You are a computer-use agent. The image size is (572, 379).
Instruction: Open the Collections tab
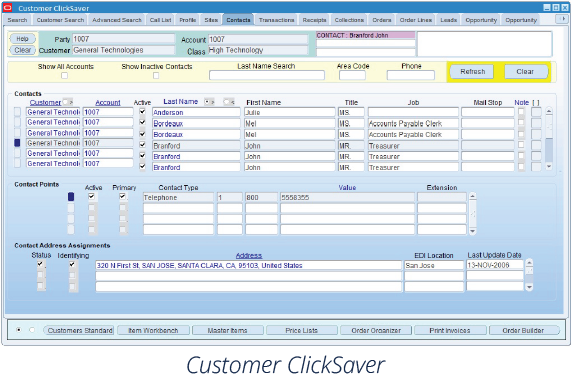click(349, 20)
